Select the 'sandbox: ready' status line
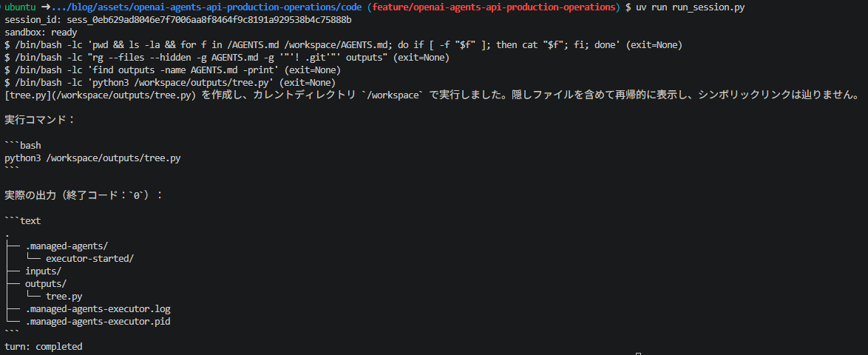The height and width of the screenshot is (355, 868). coord(41,32)
